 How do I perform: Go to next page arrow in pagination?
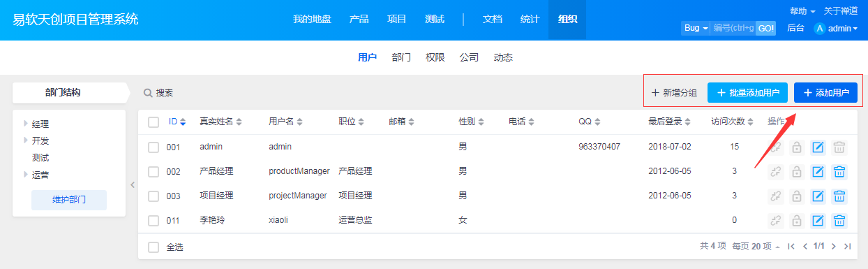835,247
